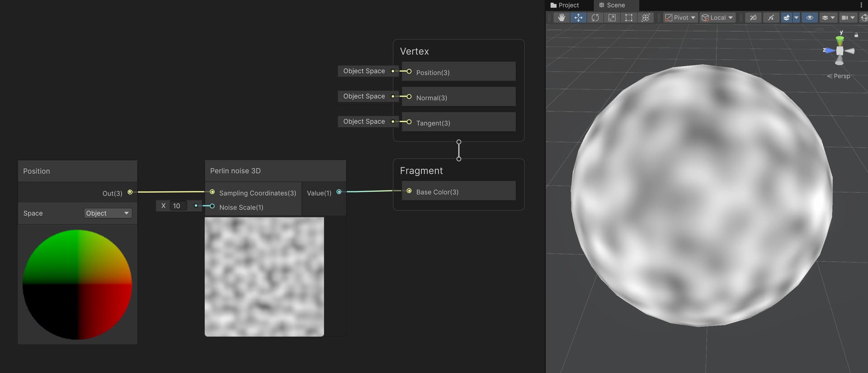Click the gray bottom axis cone
Screen dimensions: 868x373
840,61
